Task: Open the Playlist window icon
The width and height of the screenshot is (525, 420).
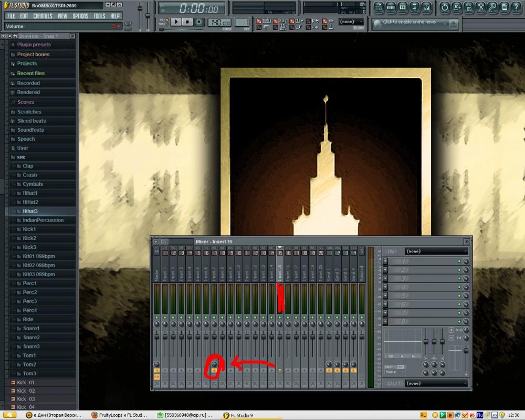Action: click(x=379, y=7)
